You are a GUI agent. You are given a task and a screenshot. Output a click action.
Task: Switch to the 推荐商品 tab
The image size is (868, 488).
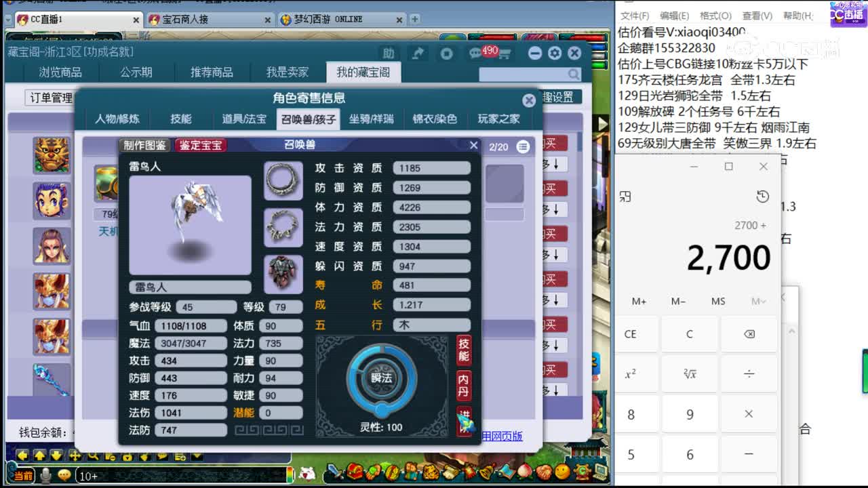(212, 72)
